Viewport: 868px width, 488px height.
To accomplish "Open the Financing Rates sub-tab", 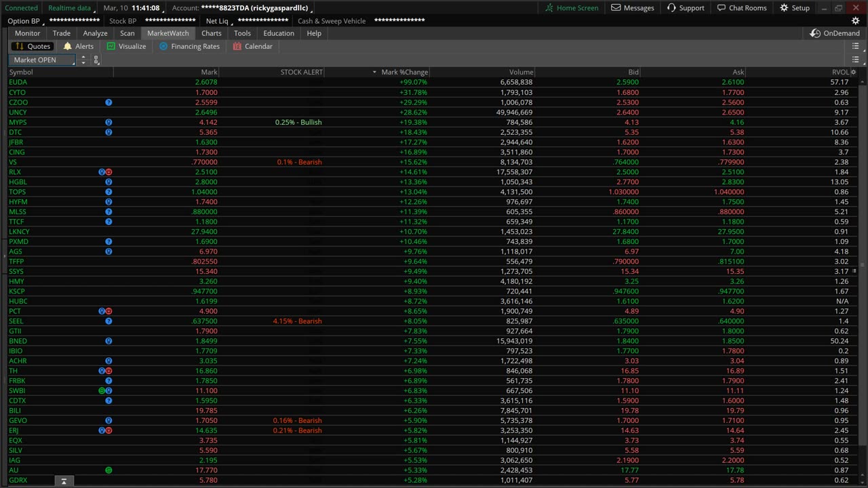I will tap(189, 46).
